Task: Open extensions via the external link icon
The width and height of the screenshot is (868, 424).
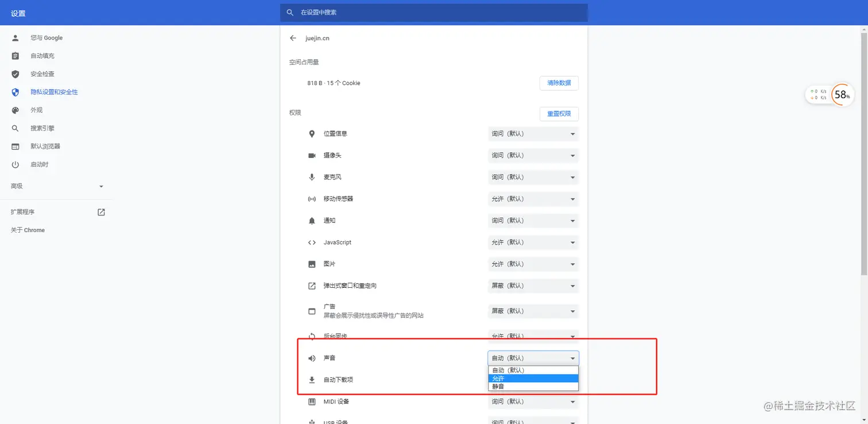Action: tap(101, 212)
